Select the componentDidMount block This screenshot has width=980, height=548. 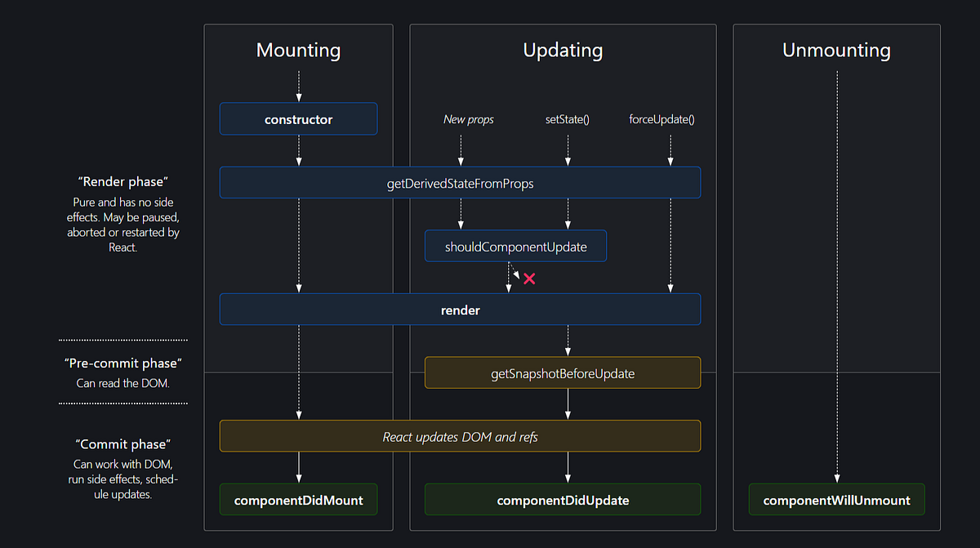coord(298,500)
